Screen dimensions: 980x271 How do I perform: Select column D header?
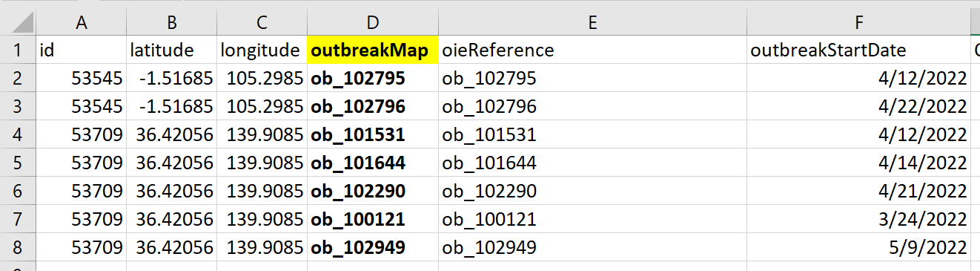point(372,23)
